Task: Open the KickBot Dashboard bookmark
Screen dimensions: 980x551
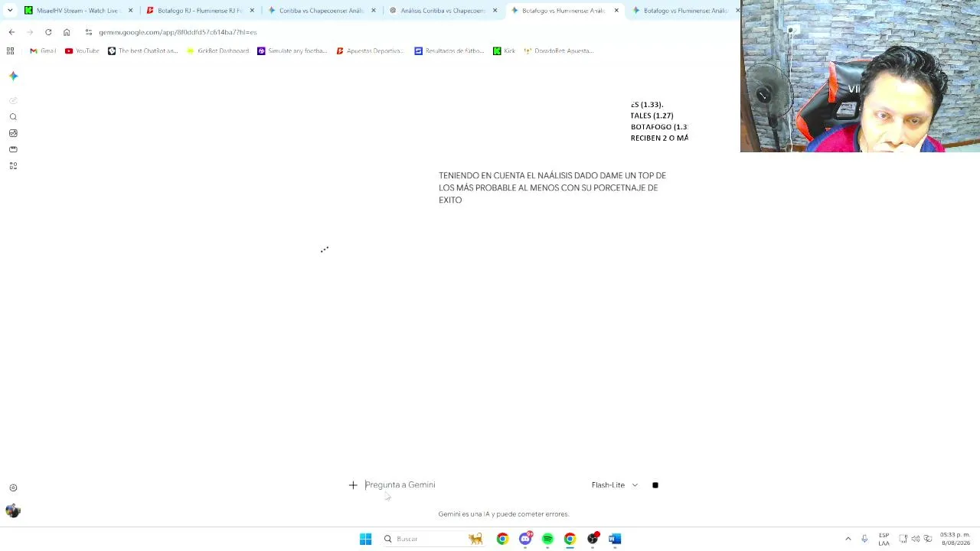Action: coord(218,51)
